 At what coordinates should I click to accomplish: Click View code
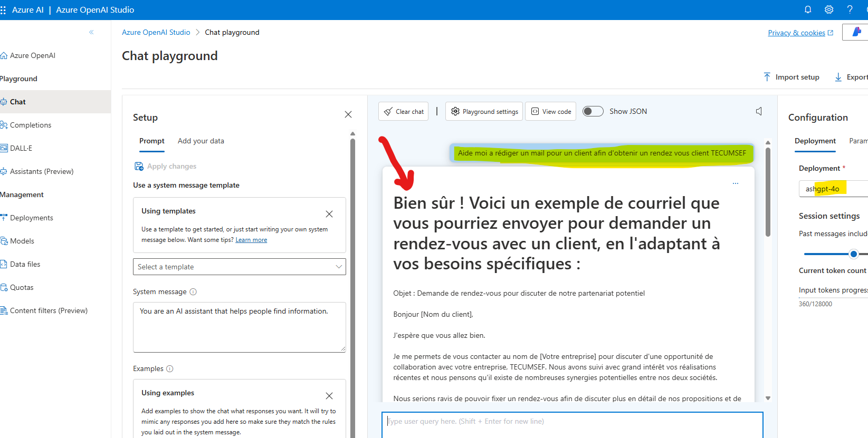[551, 111]
